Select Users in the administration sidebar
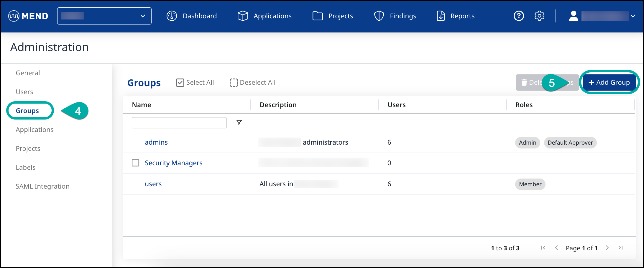 (24, 92)
